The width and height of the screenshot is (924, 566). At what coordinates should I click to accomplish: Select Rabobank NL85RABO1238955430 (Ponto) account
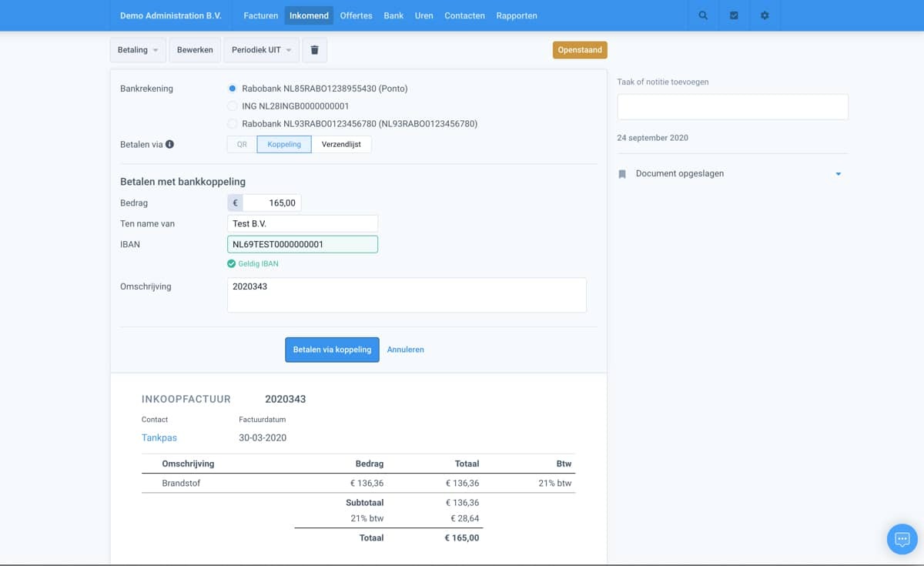(x=233, y=89)
